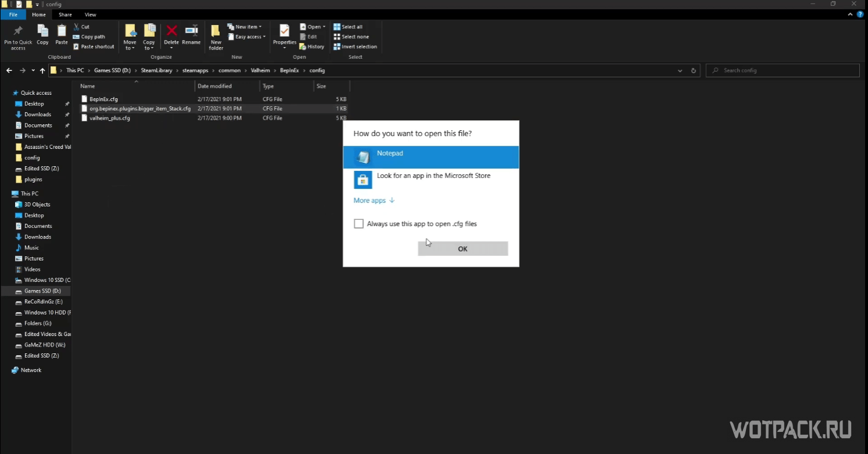This screenshot has height=454, width=868.
Task: Open the Share ribbon tab
Action: [x=65, y=15]
